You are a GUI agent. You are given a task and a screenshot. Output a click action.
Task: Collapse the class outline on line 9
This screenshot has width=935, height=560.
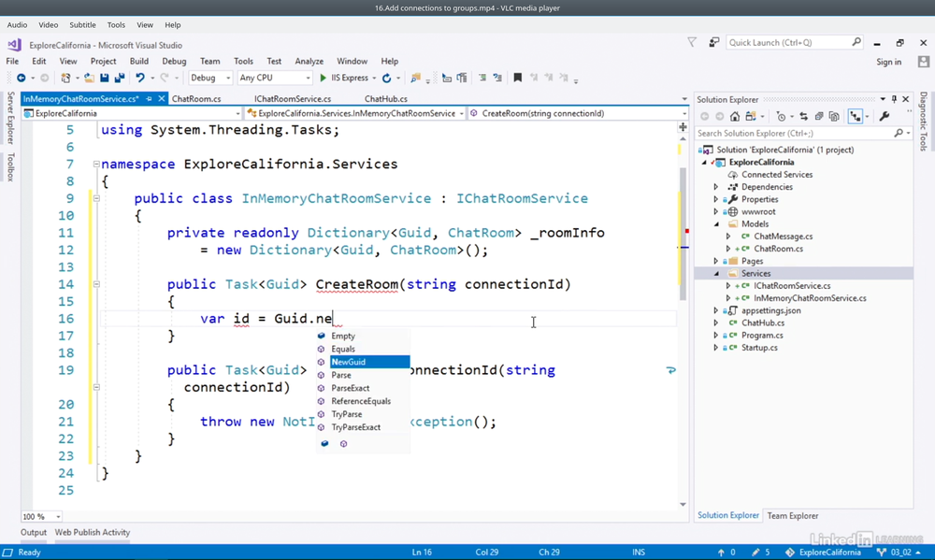tap(96, 198)
